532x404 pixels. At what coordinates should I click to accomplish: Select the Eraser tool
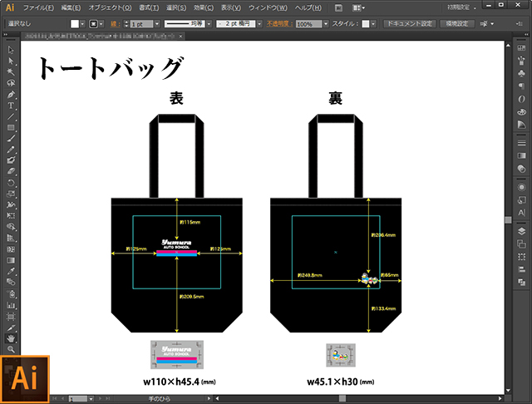[x=11, y=171]
